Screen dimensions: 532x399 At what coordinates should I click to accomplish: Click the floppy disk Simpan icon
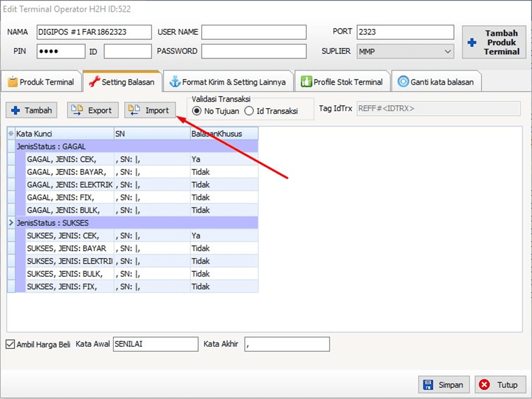coord(428,384)
